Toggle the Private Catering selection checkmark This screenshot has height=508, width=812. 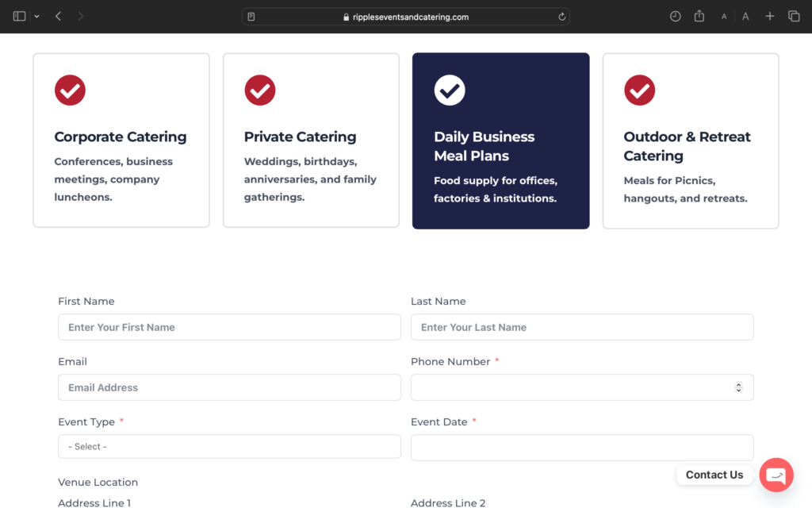coord(259,90)
